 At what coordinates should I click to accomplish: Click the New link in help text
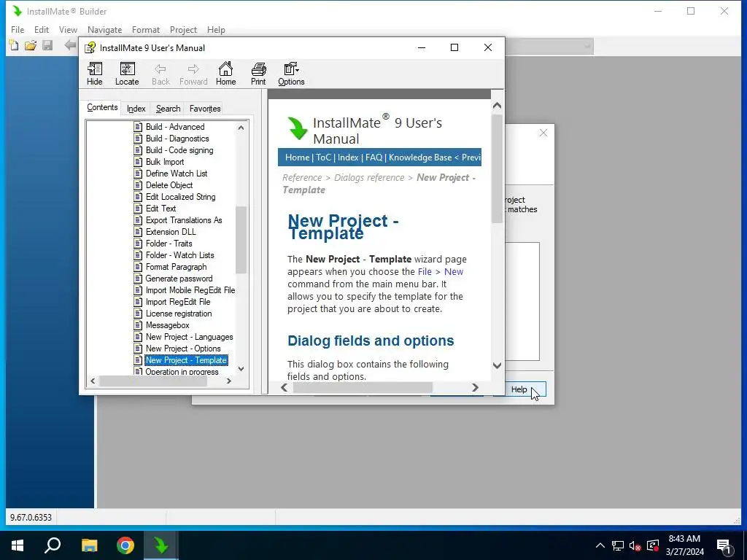[454, 272]
